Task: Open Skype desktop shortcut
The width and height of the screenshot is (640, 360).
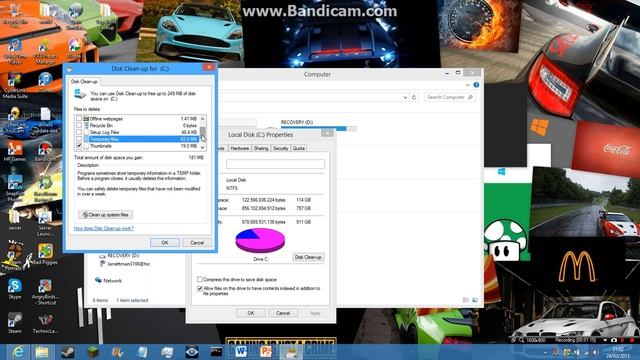Action: [15, 289]
